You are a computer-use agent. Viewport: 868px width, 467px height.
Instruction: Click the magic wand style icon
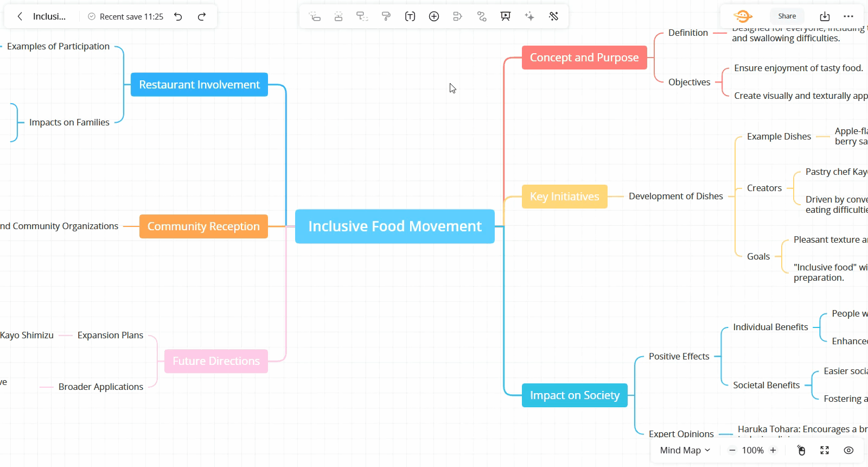pos(553,16)
